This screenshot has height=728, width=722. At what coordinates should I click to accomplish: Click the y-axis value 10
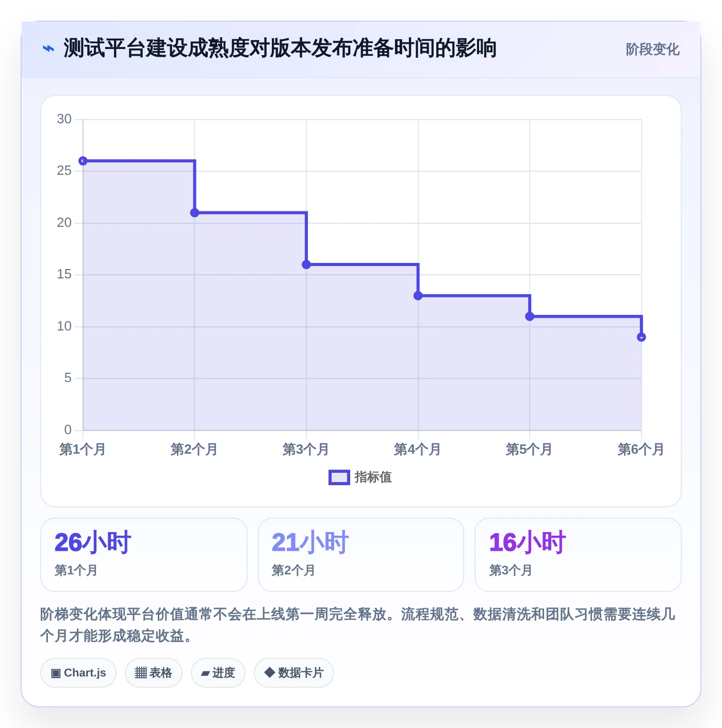tap(64, 326)
